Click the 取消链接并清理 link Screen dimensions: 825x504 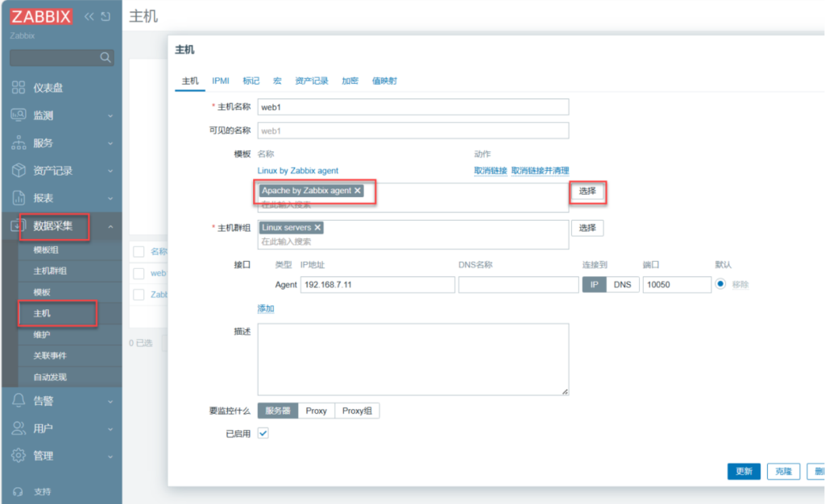tap(540, 171)
